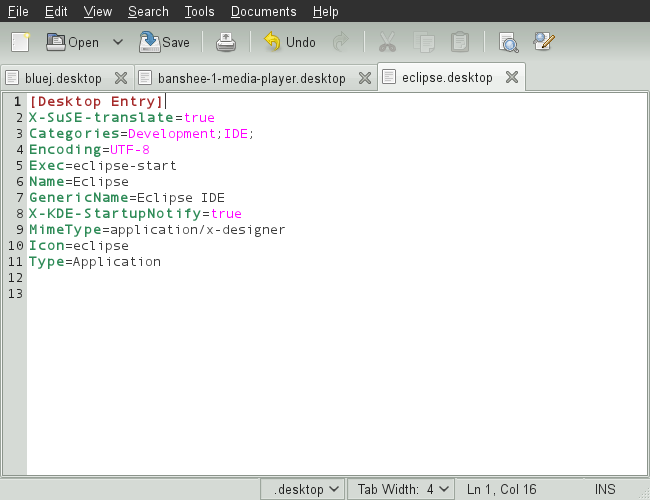This screenshot has height=500, width=650.
Task: Click the GenericName=Eclipse IDE line
Action: tap(127, 197)
